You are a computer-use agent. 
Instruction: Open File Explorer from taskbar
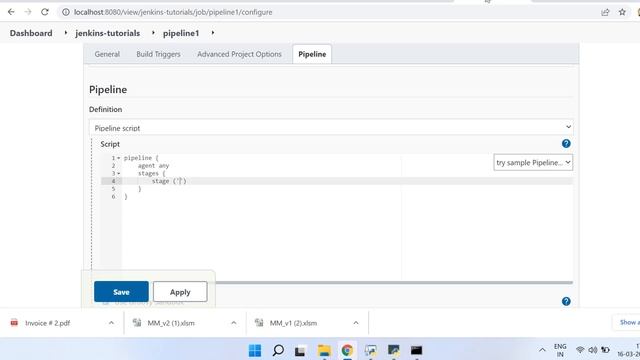pos(324,350)
